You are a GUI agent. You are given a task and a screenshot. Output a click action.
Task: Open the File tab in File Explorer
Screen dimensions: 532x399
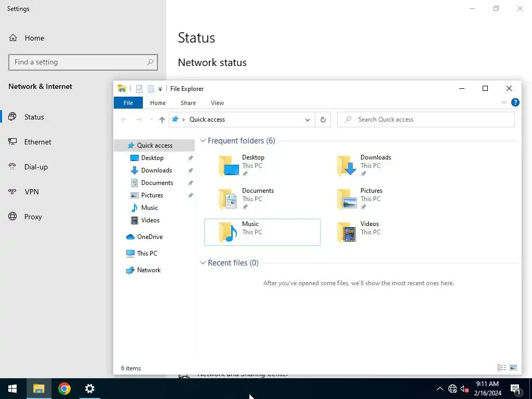(128, 103)
